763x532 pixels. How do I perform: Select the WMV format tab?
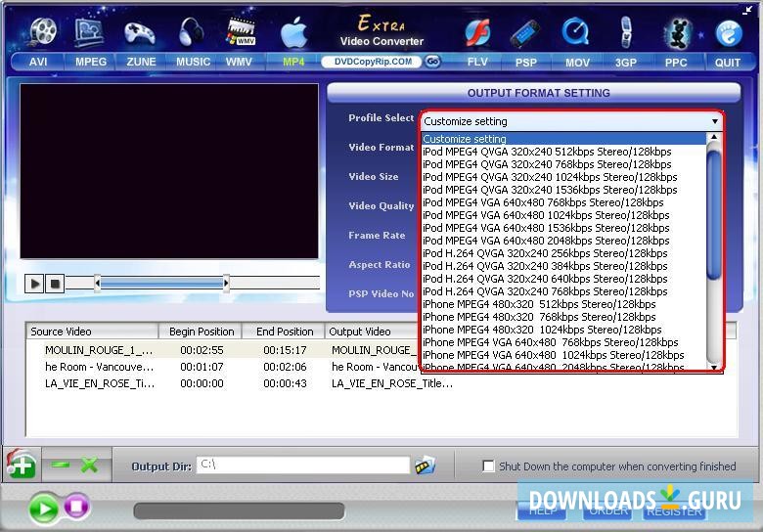[x=239, y=63]
